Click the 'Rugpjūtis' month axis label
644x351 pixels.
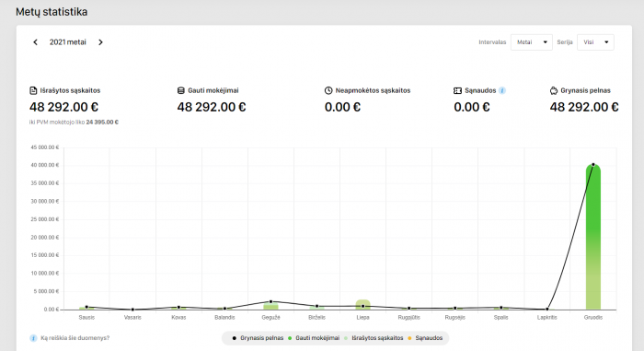(x=409, y=317)
